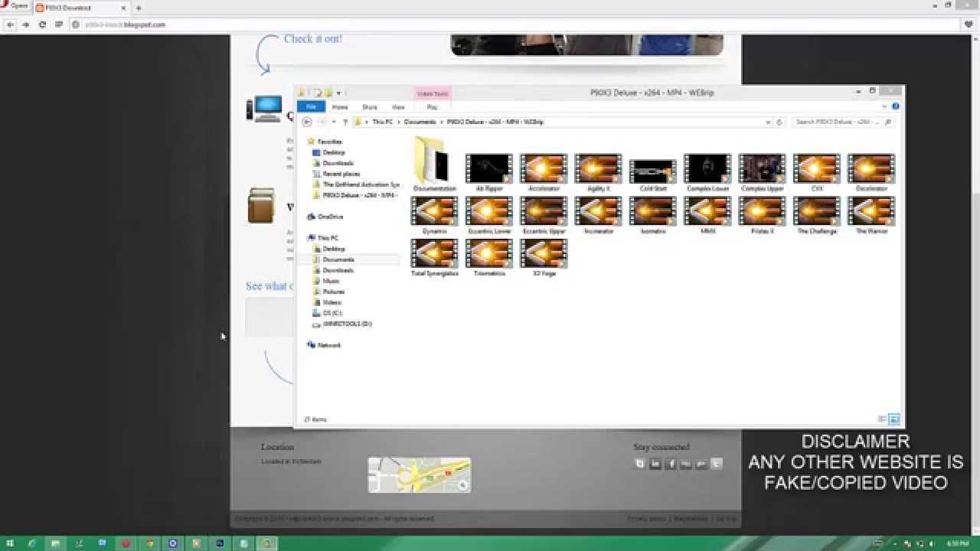Viewport: 980px width, 551px height.
Task: Select the Pilates X video file
Action: (762, 215)
